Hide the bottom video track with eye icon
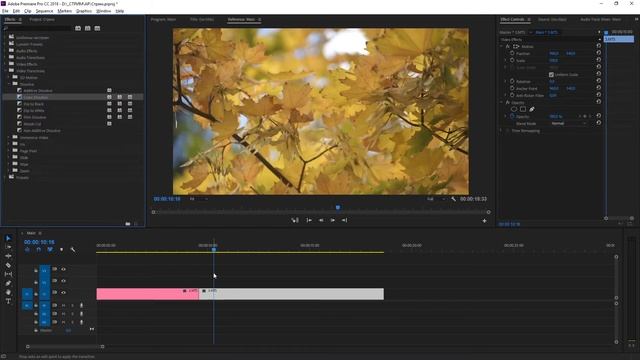 coord(63,292)
